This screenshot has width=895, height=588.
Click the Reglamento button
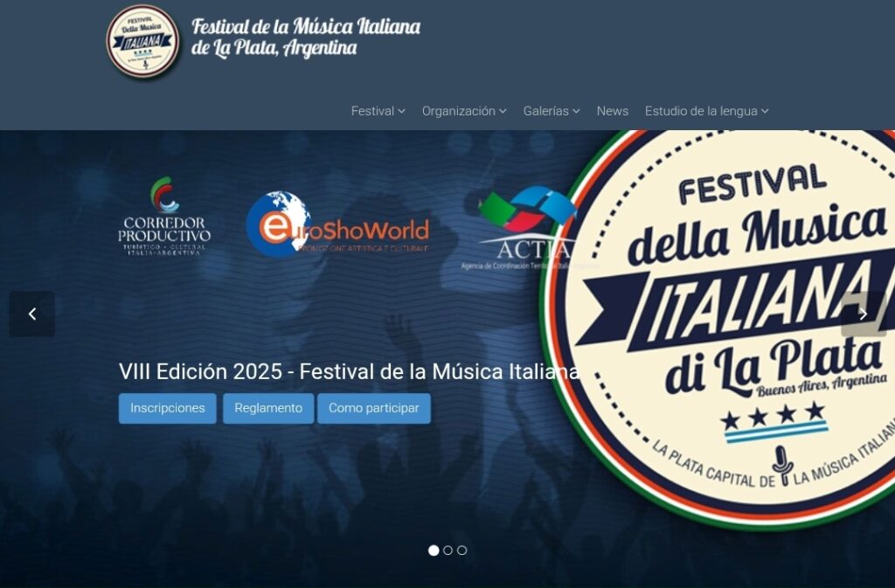click(x=268, y=408)
